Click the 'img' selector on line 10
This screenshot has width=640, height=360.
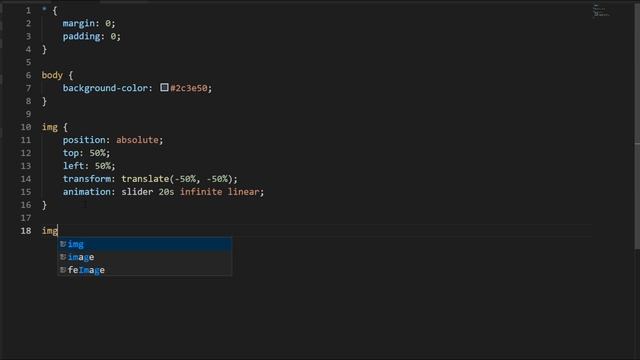pyautogui.click(x=50, y=127)
